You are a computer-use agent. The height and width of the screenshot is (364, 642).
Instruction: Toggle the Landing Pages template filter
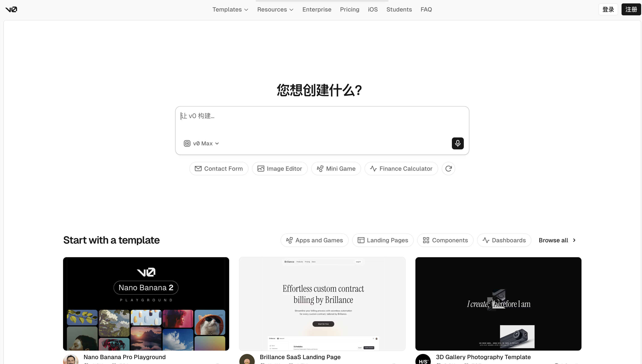point(383,240)
